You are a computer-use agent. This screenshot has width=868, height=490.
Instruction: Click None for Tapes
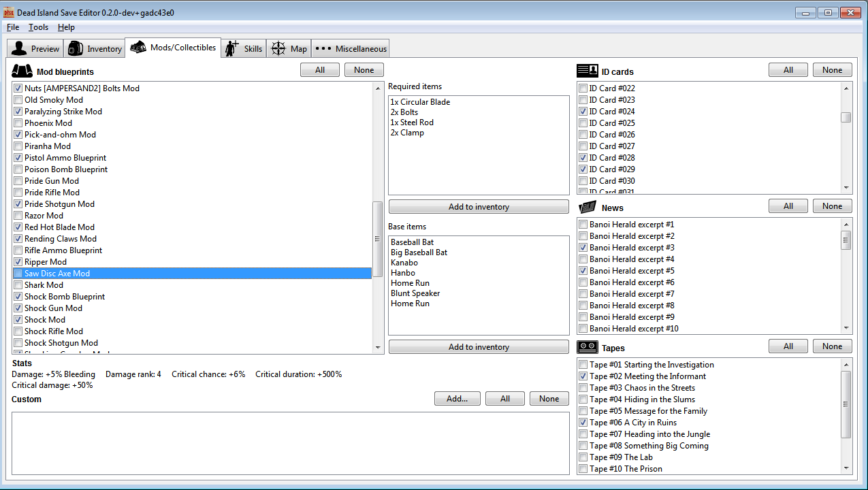click(833, 346)
